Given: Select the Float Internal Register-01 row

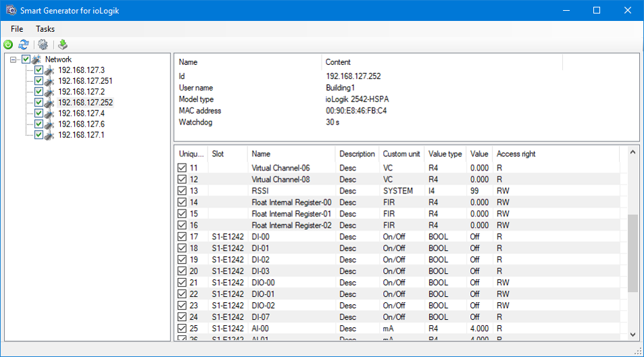Looking at the screenshot, I should pyautogui.click(x=291, y=214).
